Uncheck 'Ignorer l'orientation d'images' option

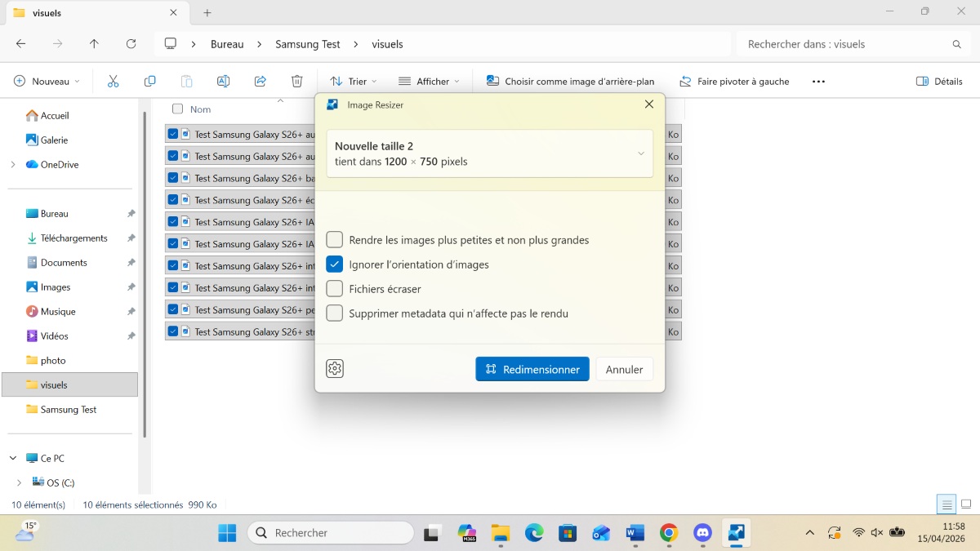tap(335, 264)
